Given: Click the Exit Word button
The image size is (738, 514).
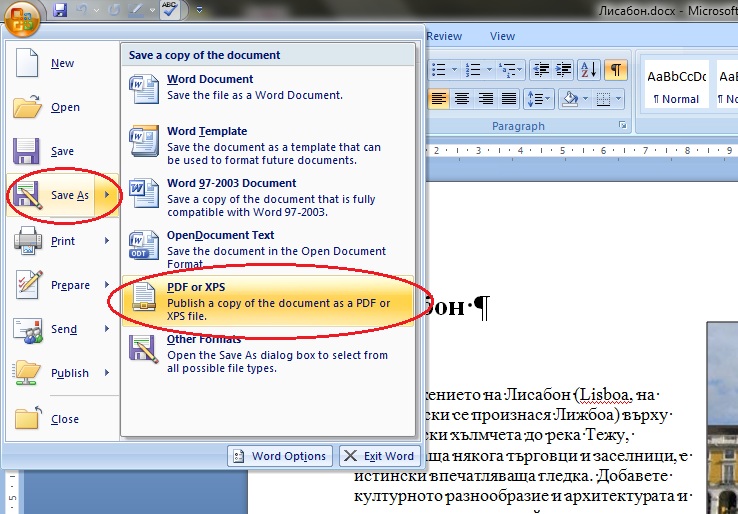Looking at the screenshot, I should [x=379, y=456].
